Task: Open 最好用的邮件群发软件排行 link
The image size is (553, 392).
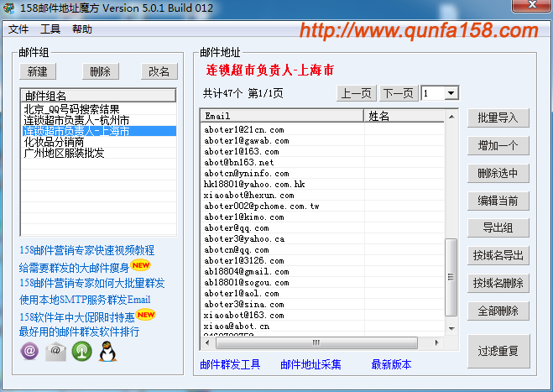Action: coord(80,332)
